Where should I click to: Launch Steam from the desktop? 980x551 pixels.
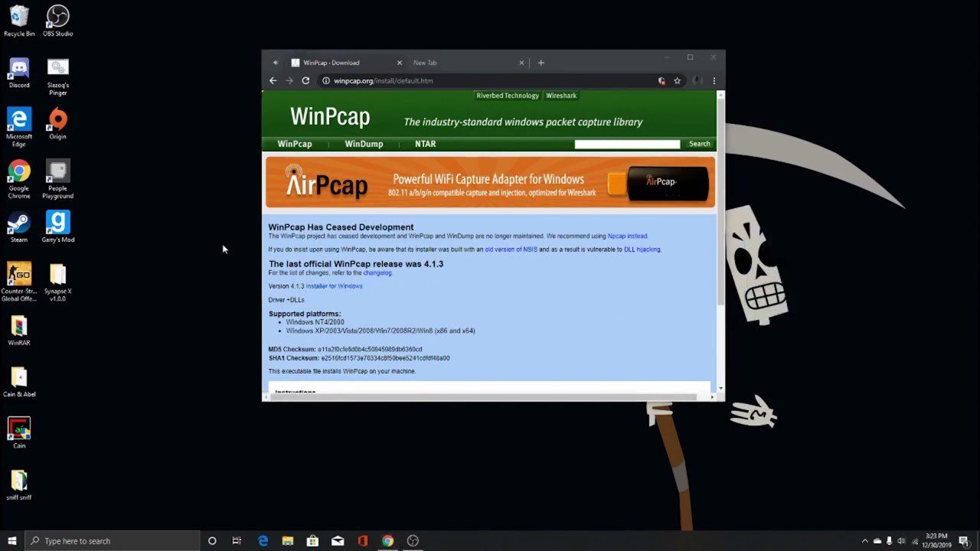point(19,222)
